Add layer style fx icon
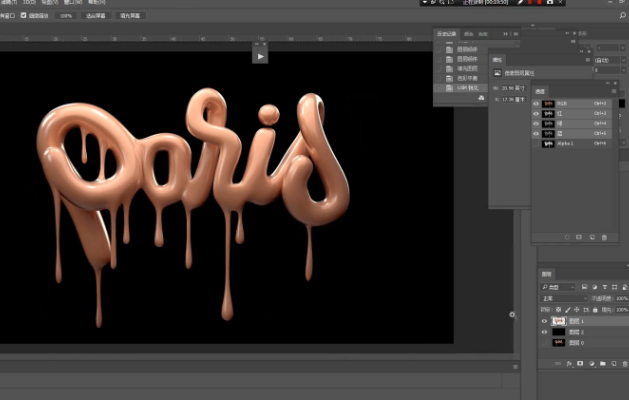Image resolution: width=629 pixels, height=400 pixels. point(569,364)
